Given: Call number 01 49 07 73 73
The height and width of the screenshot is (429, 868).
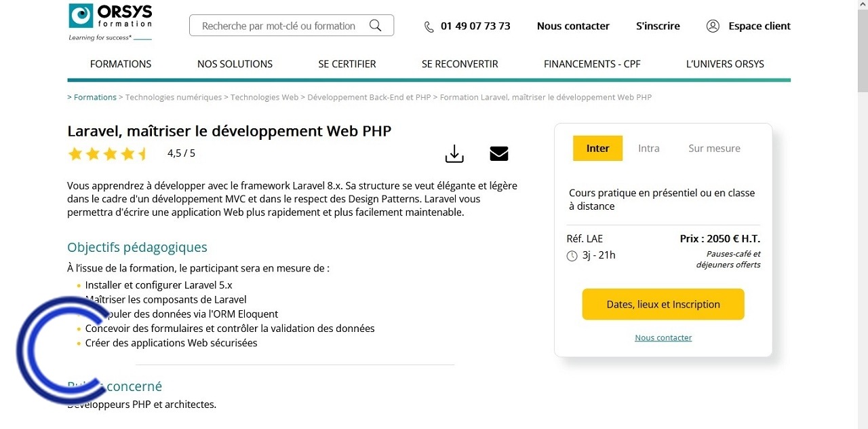Looking at the screenshot, I should click(x=475, y=26).
